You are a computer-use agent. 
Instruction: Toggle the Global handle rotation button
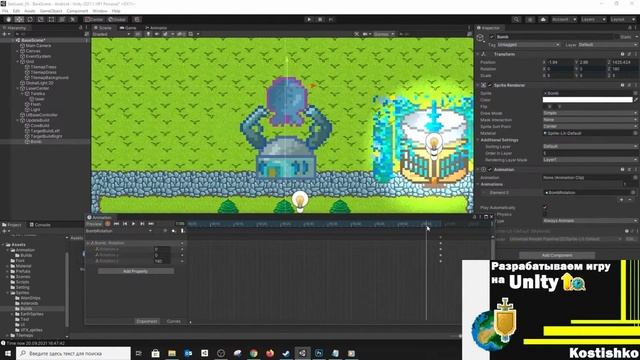pos(117,19)
